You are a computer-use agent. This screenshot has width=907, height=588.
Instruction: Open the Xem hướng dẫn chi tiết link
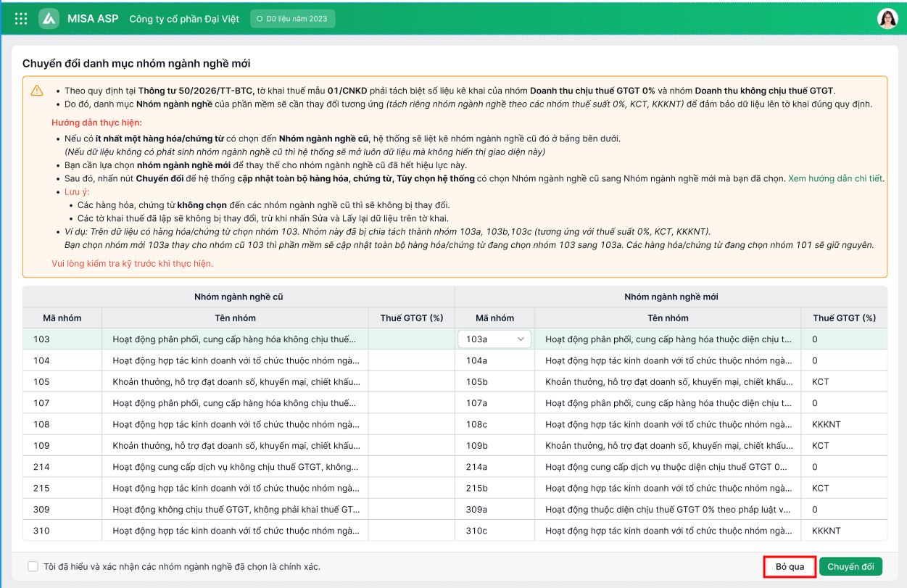[x=835, y=178]
